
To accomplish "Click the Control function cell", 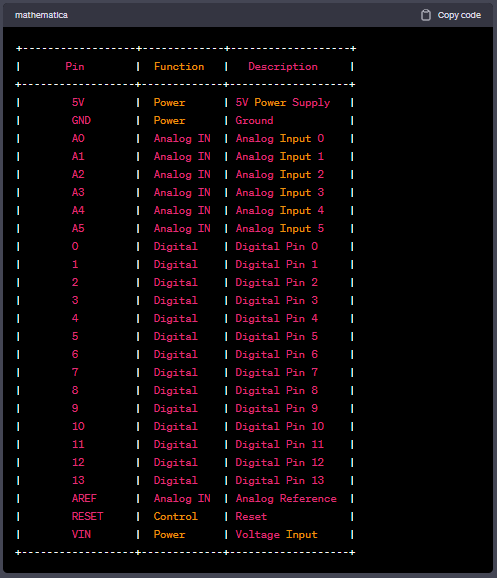I will pos(175,516).
